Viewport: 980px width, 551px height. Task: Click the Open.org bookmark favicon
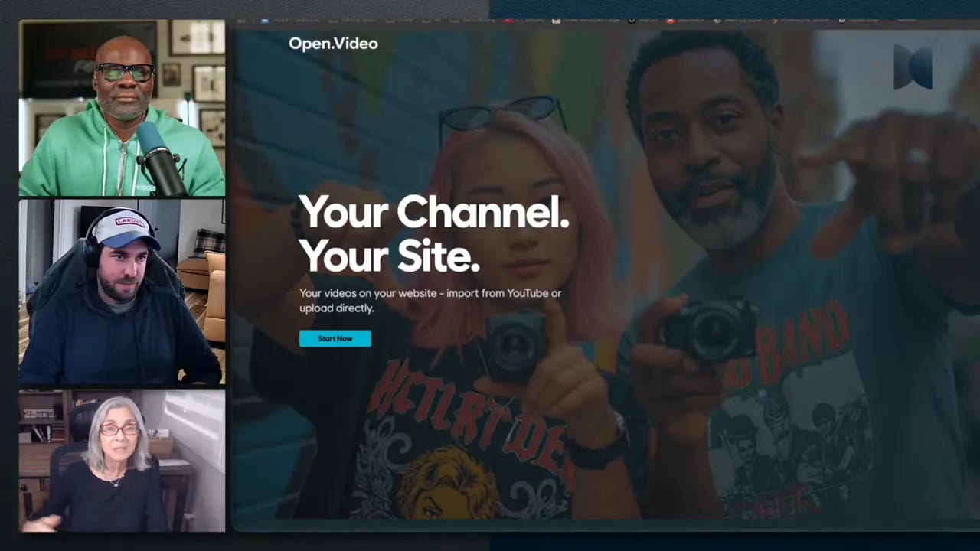pyautogui.click(x=841, y=20)
